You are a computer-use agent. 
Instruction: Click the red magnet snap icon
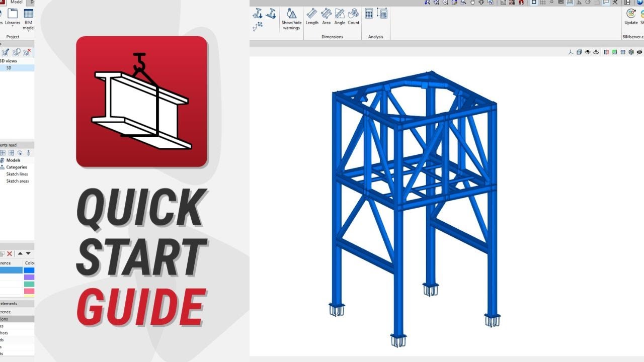point(521,3)
